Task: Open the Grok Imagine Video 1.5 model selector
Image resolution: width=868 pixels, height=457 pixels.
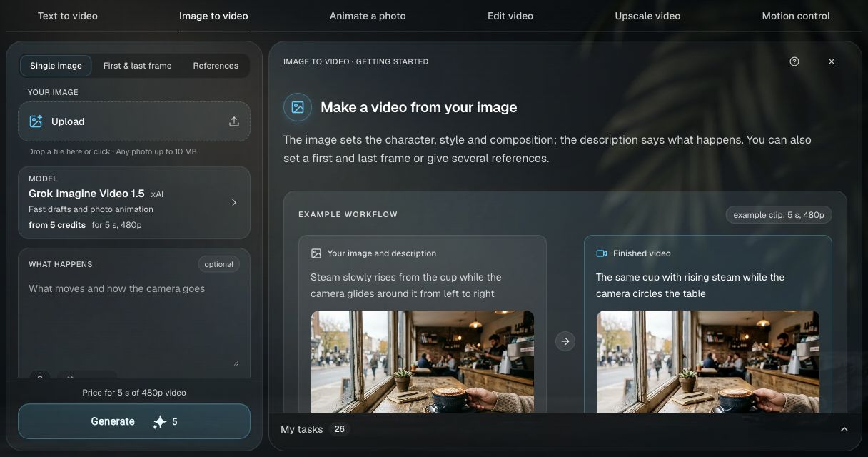Action: (x=134, y=202)
